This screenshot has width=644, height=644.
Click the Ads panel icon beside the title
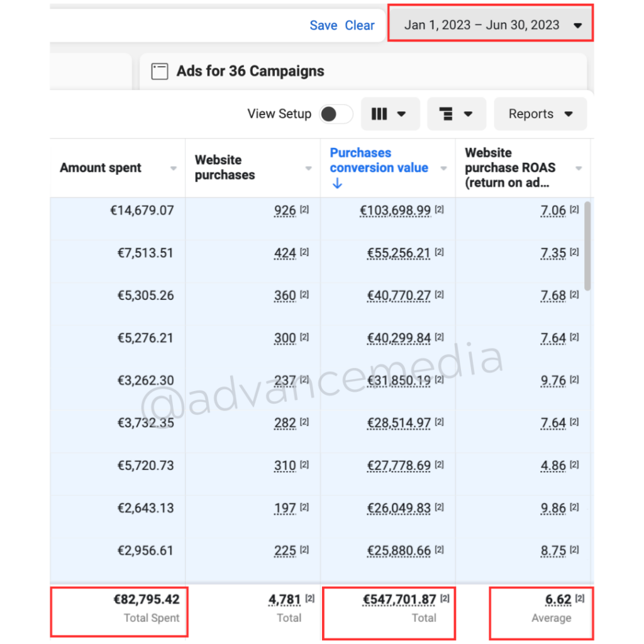160,71
